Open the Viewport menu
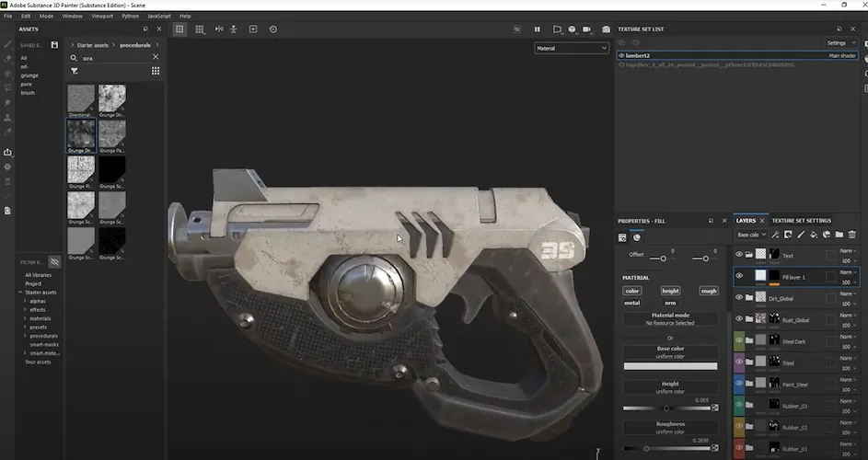Viewport: 868px width, 460px height. click(x=102, y=16)
